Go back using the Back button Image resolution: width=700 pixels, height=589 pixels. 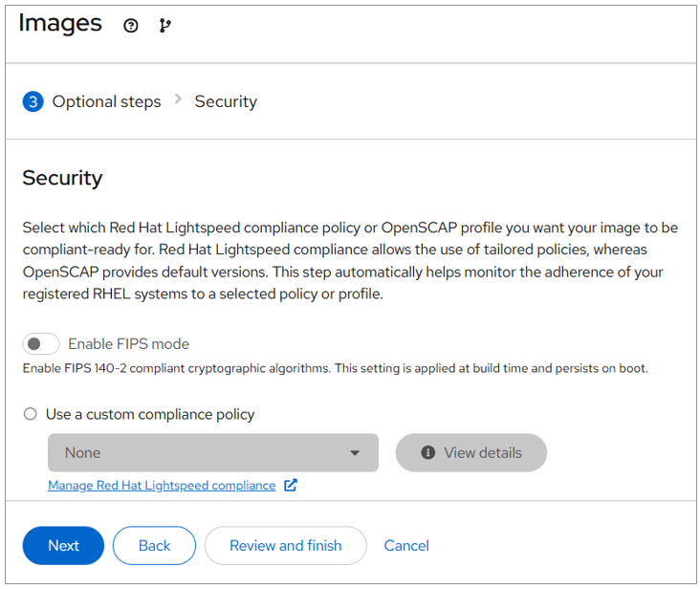[x=154, y=545]
